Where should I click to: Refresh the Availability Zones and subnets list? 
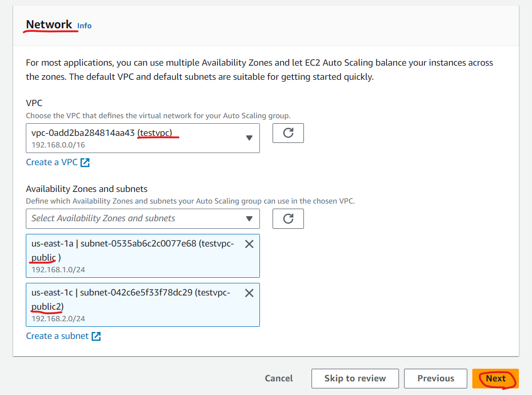tap(288, 219)
